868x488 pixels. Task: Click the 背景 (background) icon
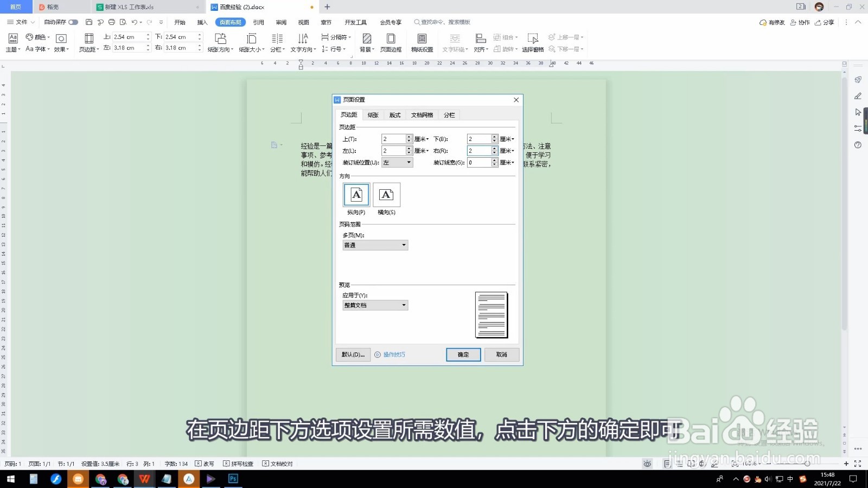367,43
